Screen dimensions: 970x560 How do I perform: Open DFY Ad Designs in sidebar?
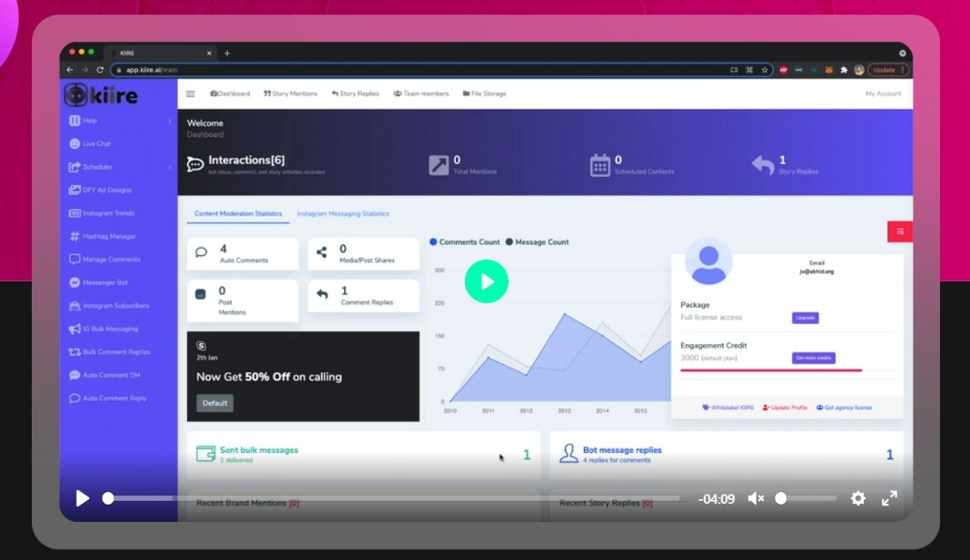click(100, 190)
